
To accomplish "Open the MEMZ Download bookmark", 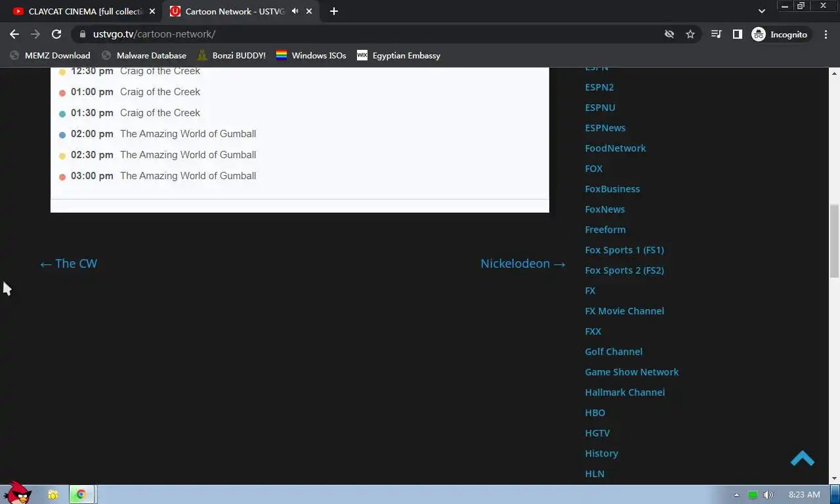I will (x=50, y=55).
